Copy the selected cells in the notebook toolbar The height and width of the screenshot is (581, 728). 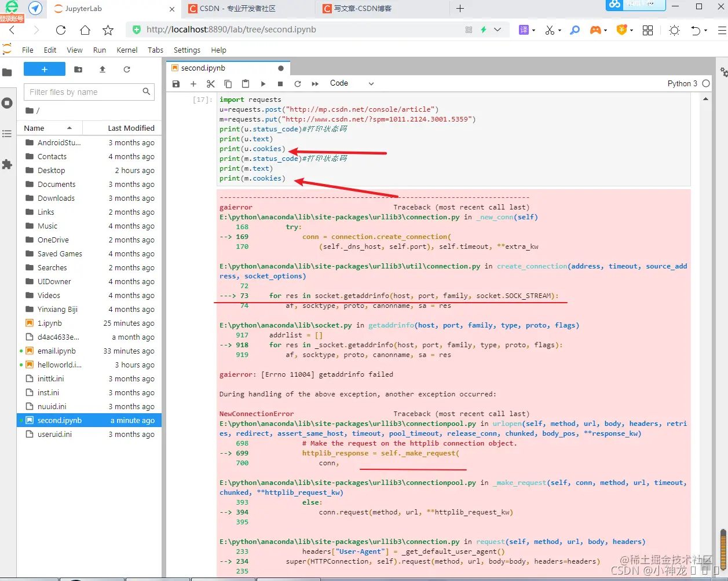pos(228,84)
